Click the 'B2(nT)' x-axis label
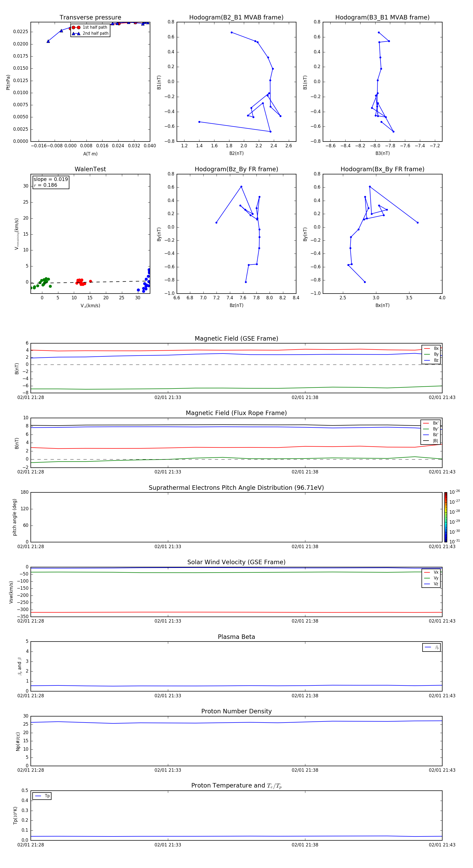The height and width of the screenshot is (868, 473). [236, 153]
